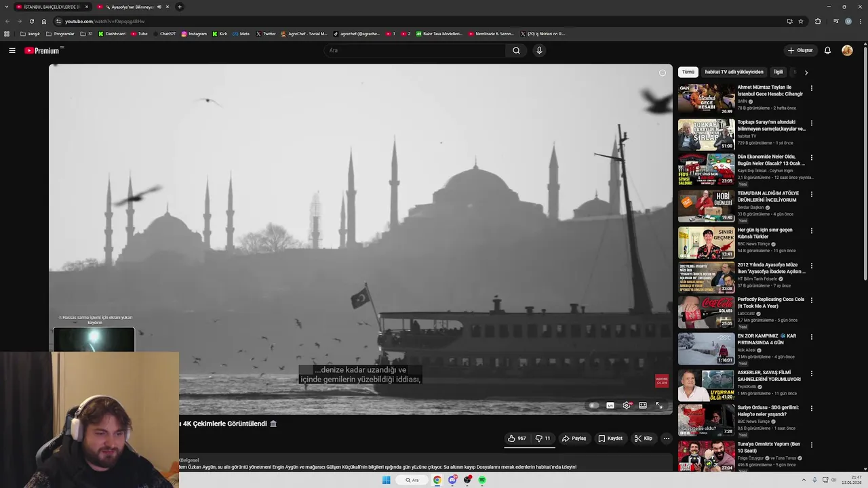Open browser extensions puzzle icon
The width and height of the screenshot is (868, 488).
pos(818,21)
